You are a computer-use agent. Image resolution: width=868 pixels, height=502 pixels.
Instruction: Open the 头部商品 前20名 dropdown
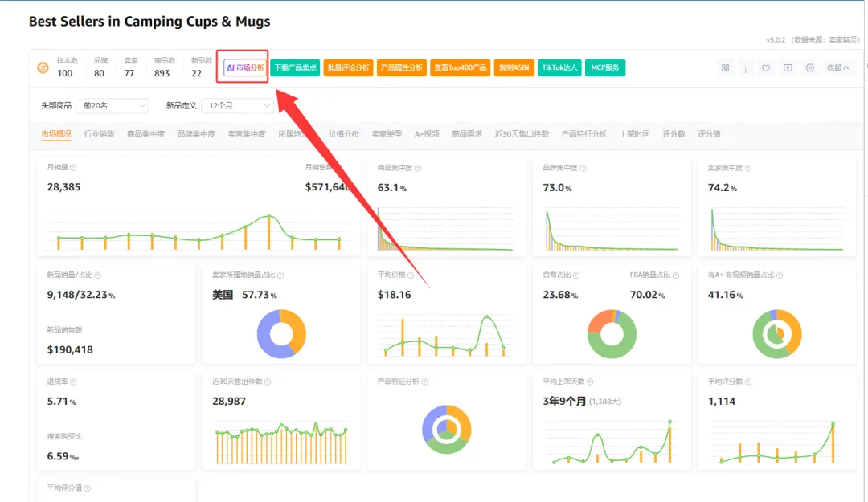[x=113, y=105]
